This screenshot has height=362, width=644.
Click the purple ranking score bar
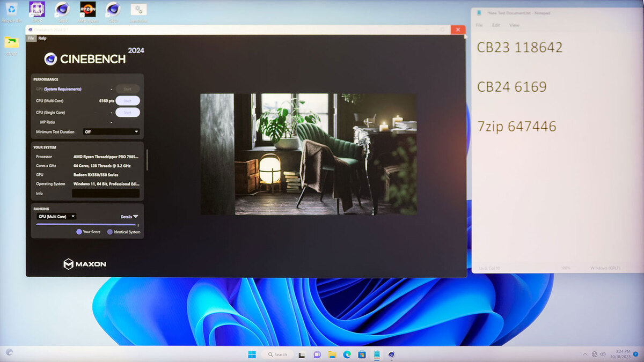coord(86,225)
